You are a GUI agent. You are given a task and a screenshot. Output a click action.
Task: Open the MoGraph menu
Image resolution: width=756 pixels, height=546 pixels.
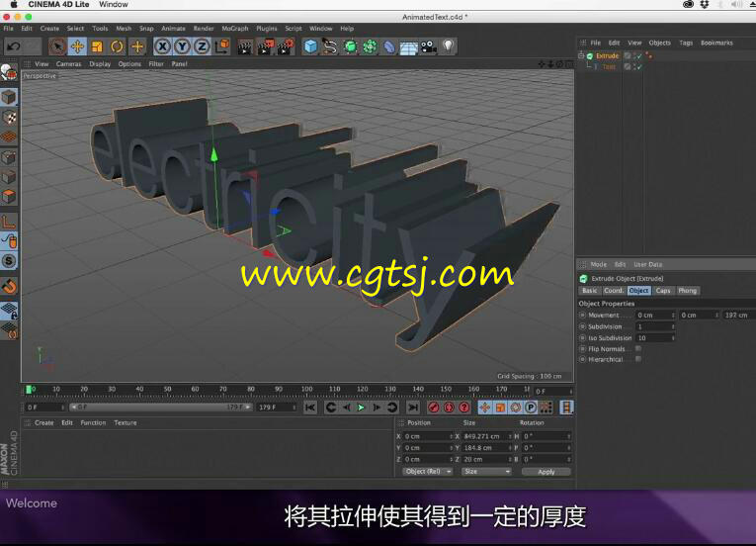point(235,29)
